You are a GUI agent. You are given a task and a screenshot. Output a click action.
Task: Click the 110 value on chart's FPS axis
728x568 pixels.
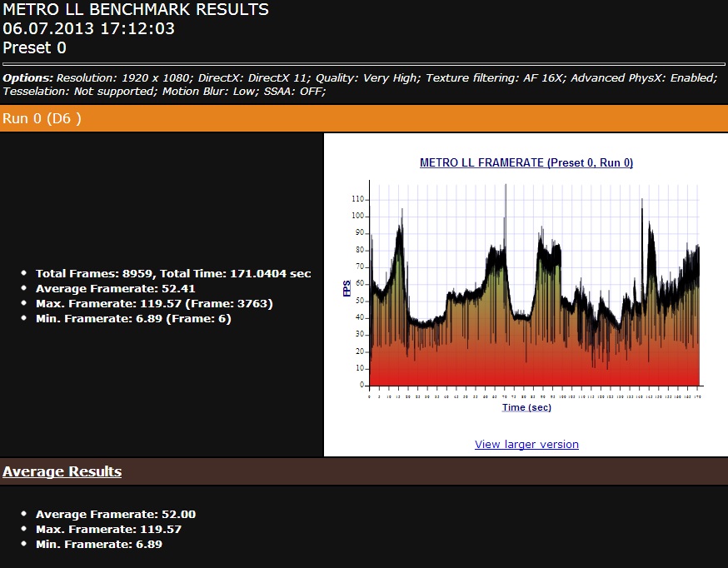point(358,199)
